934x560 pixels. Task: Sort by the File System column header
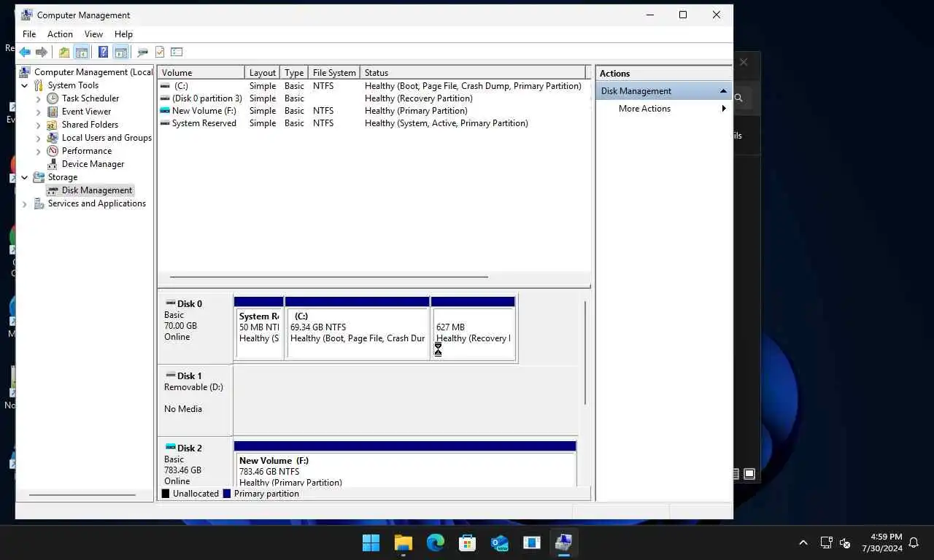(x=334, y=73)
